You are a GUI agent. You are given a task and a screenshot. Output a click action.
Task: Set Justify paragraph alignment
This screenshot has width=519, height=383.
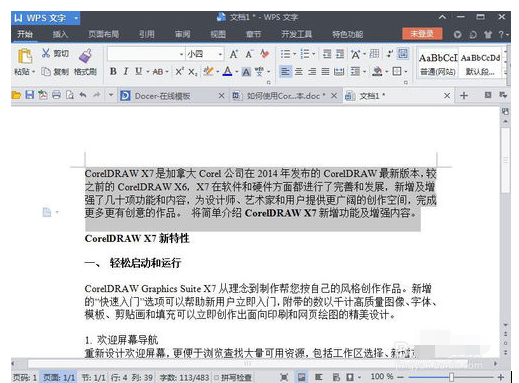[325, 71]
